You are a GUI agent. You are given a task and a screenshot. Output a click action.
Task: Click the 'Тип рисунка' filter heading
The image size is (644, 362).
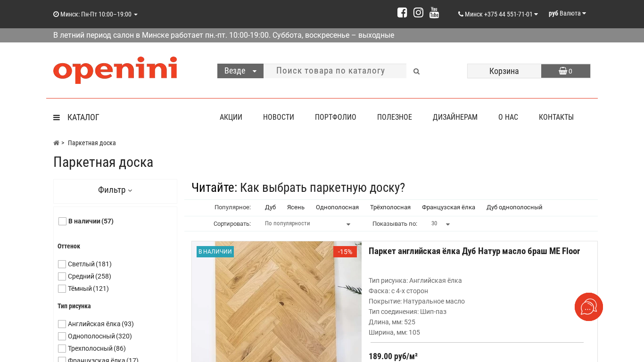(x=74, y=306)
